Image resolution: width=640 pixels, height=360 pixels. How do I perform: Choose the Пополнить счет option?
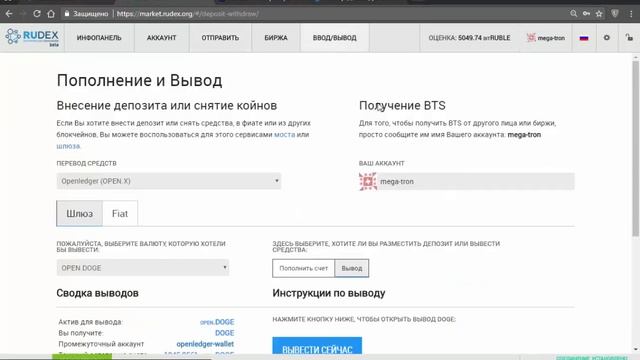(304, 268)
